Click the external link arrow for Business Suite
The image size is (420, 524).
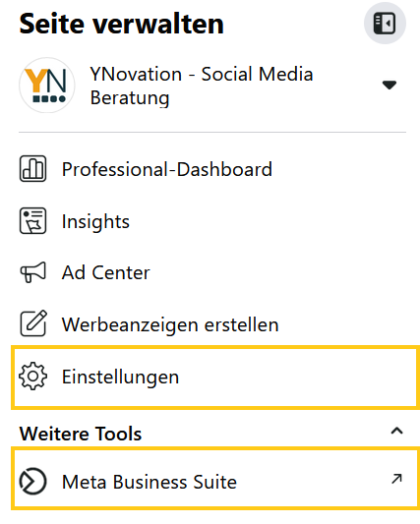click(396, 479)
